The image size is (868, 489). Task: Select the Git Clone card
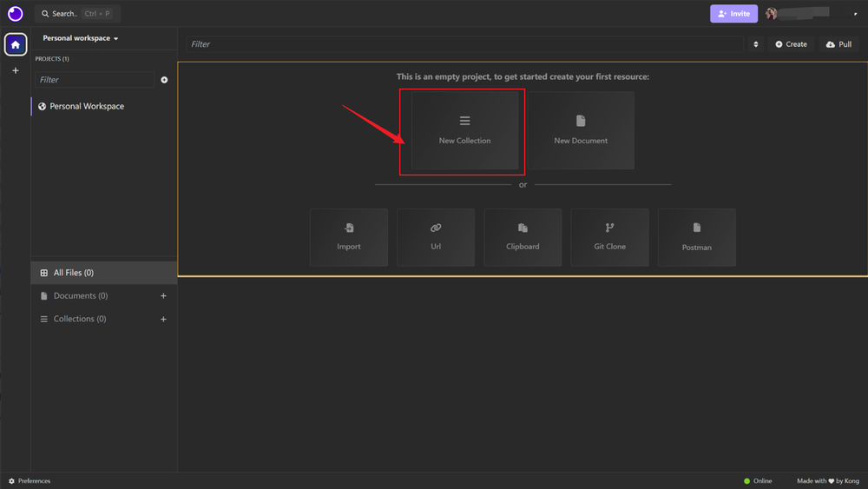[x=609, y=237]
